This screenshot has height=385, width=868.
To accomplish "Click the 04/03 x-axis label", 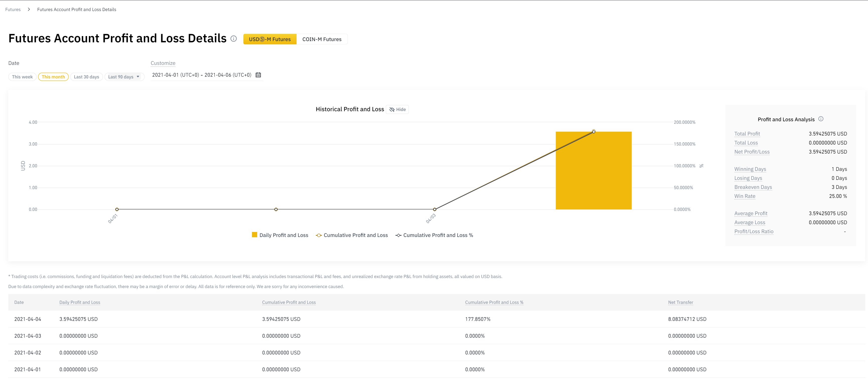I will 431,218.
